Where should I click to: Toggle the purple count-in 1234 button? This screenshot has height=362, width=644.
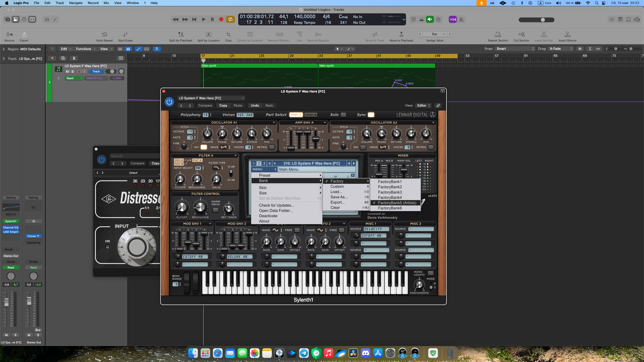[x=453, y=19]
